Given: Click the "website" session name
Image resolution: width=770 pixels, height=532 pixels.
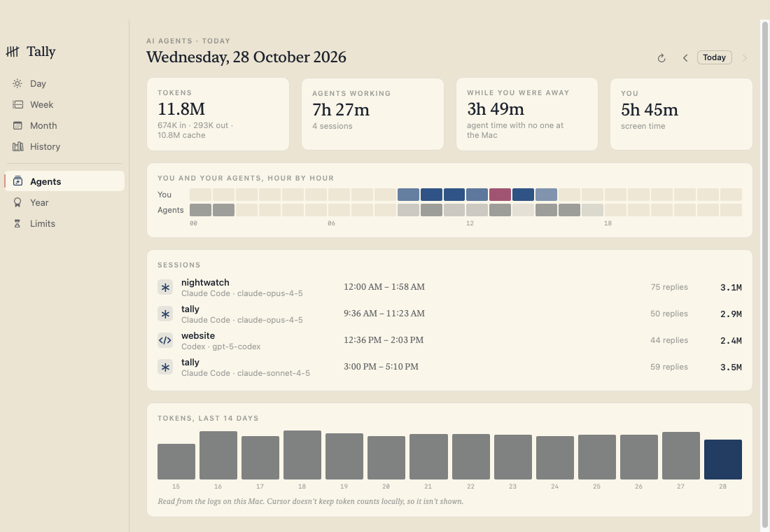Looking at the screenshot, I should pyautogui.click(x=198, y=335).
